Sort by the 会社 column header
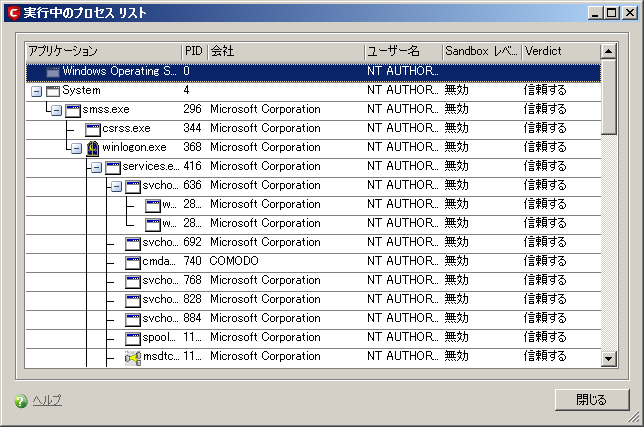This screenshot has width=644, height=427. [285, 50]
